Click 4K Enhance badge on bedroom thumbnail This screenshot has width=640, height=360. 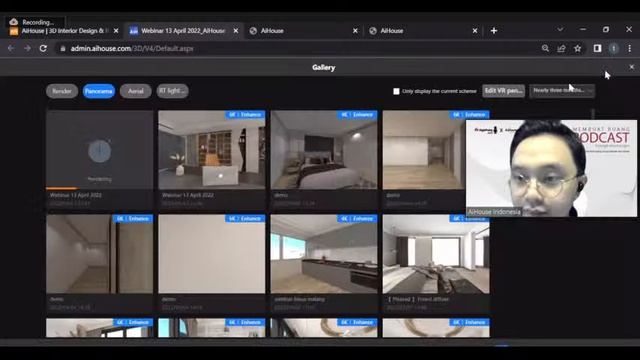pyautogui.click(x=358, y=115)
